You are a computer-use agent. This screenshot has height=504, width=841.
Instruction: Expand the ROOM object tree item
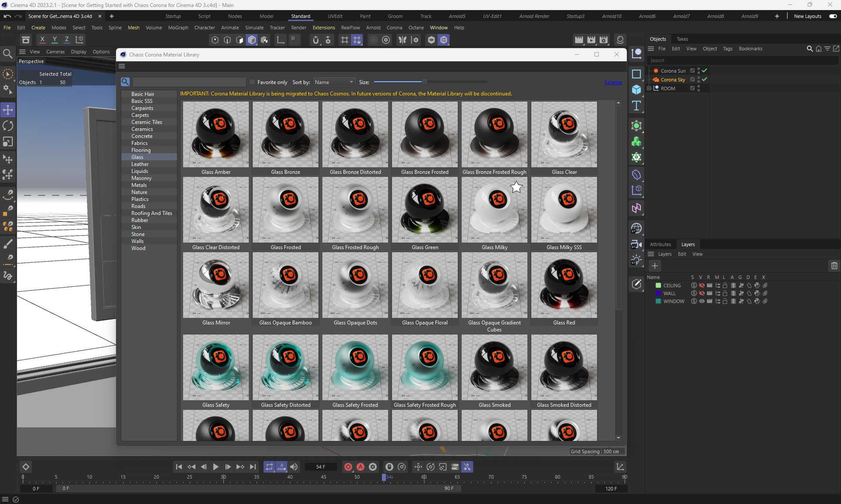[649, 88]
